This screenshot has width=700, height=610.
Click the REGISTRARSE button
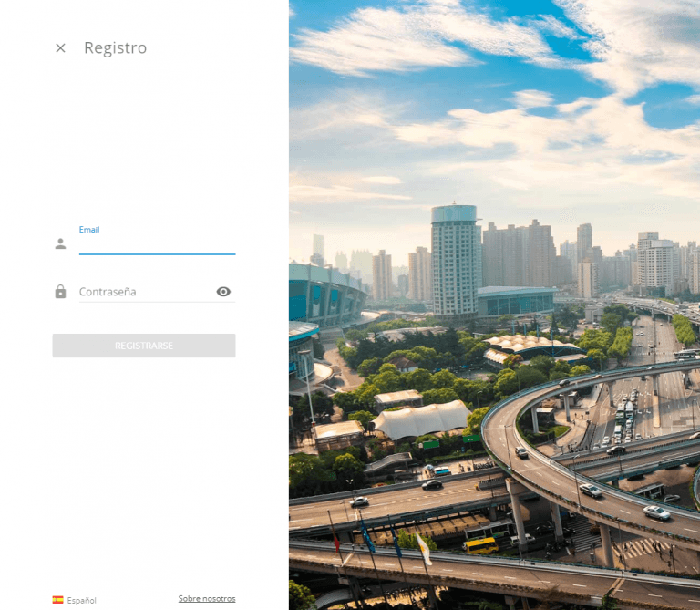144,346
